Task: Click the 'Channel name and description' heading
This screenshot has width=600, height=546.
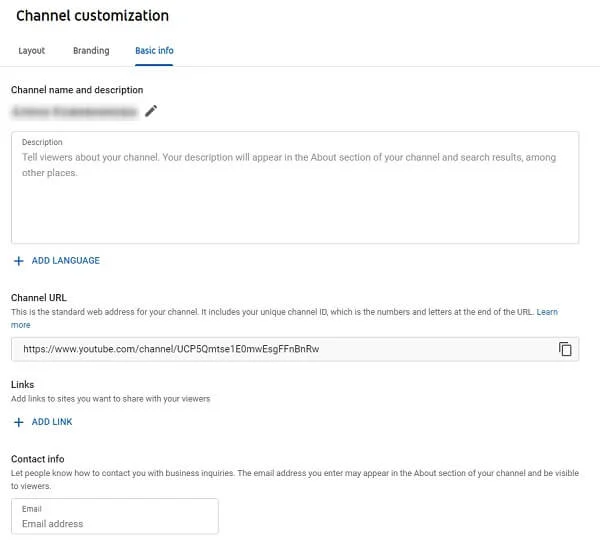Action: point(77,90)
